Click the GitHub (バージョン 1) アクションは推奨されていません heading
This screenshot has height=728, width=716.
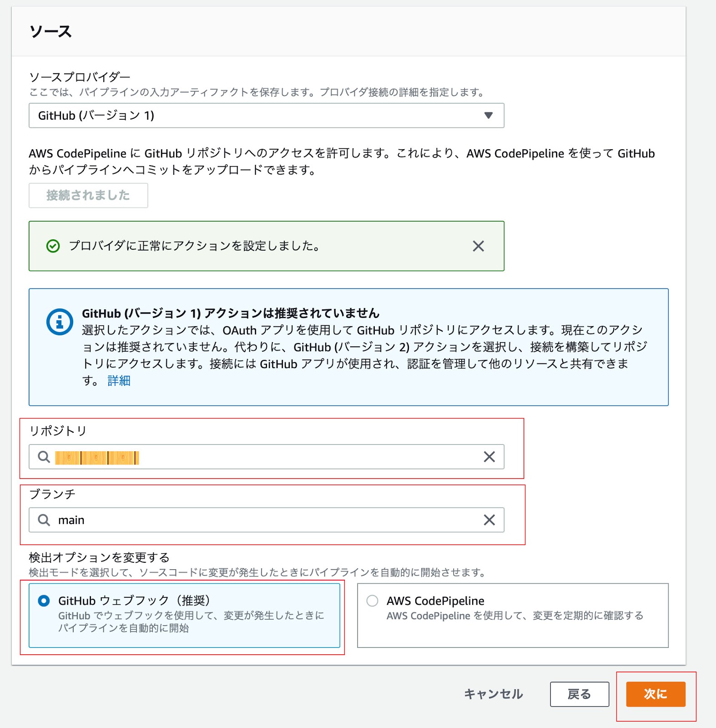pos(231,313)
